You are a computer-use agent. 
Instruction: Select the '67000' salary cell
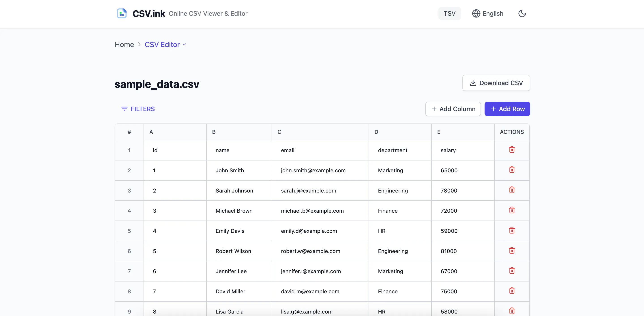[x=463, y=271]
